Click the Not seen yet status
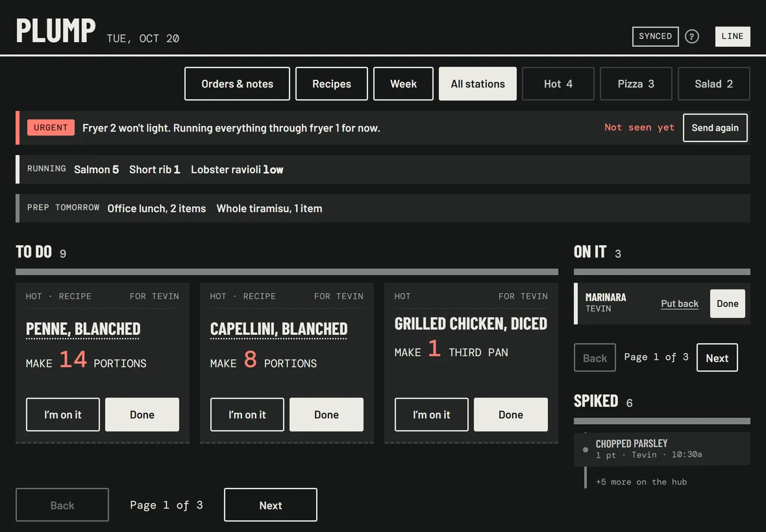Viewport: 766px width, 532px height. point(639,127)
